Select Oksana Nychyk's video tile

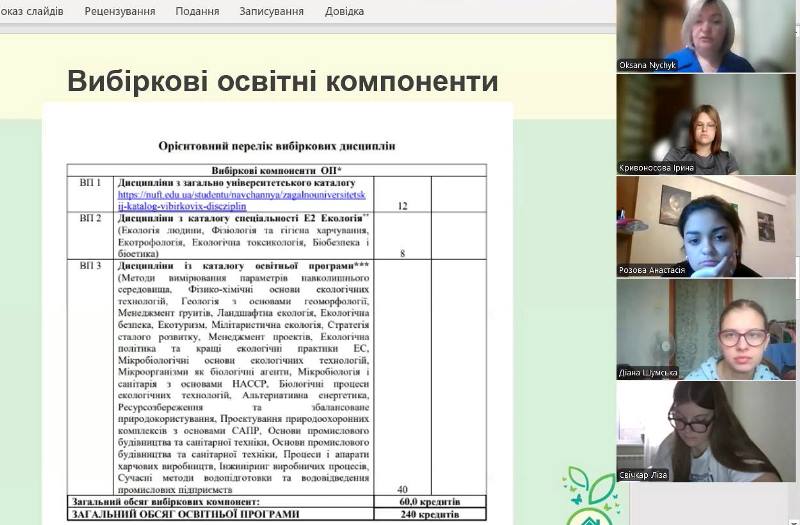[x=707, y=36]
